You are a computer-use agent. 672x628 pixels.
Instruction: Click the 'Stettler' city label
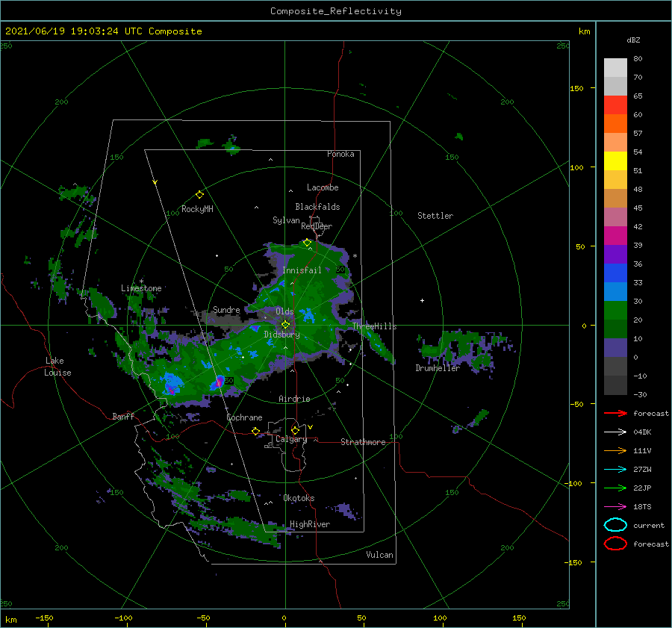tap(435, 216)
